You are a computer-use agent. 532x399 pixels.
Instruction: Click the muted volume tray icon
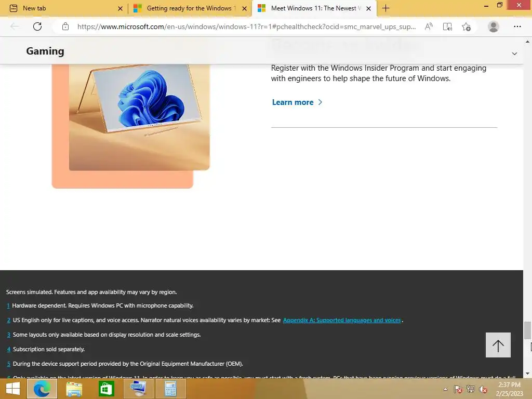(x=483, y=389)
